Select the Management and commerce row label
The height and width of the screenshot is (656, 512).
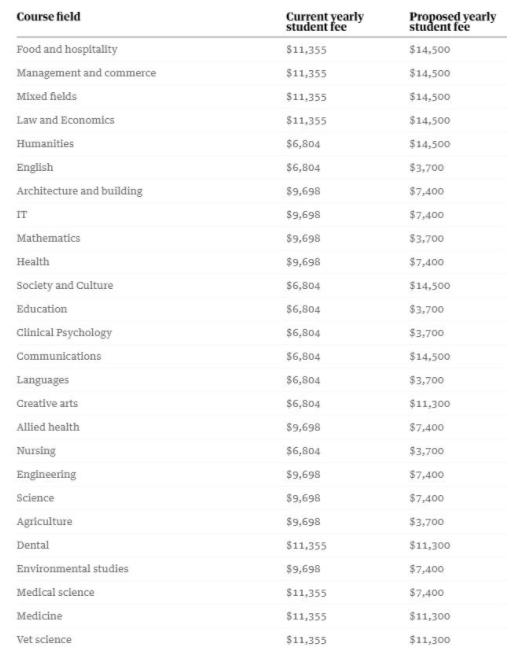[86, 73]
